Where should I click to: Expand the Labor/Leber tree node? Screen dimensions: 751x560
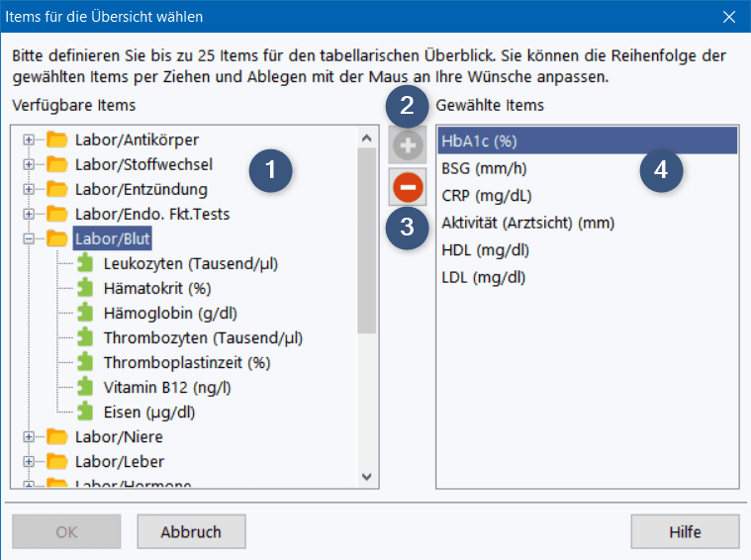[29, 461]
